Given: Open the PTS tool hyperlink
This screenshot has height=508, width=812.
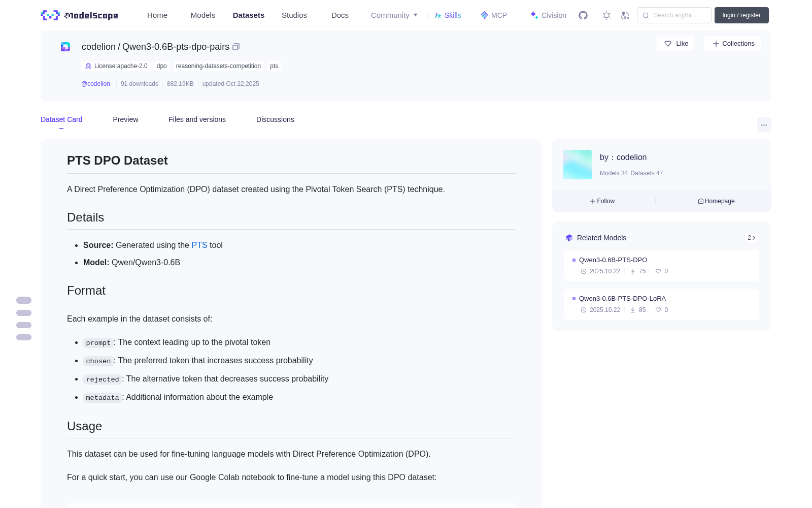Looking at the screenshot, I should [x=199, y=245].
